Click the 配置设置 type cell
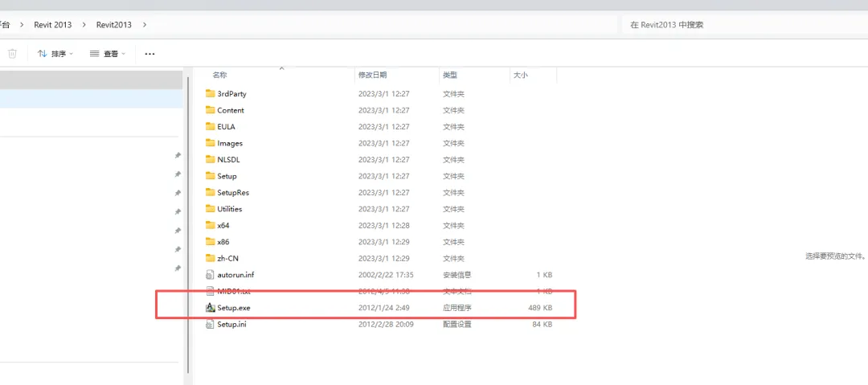Image resolution: width=868 pixels, height=385 pixels. (x=457, y=324)
